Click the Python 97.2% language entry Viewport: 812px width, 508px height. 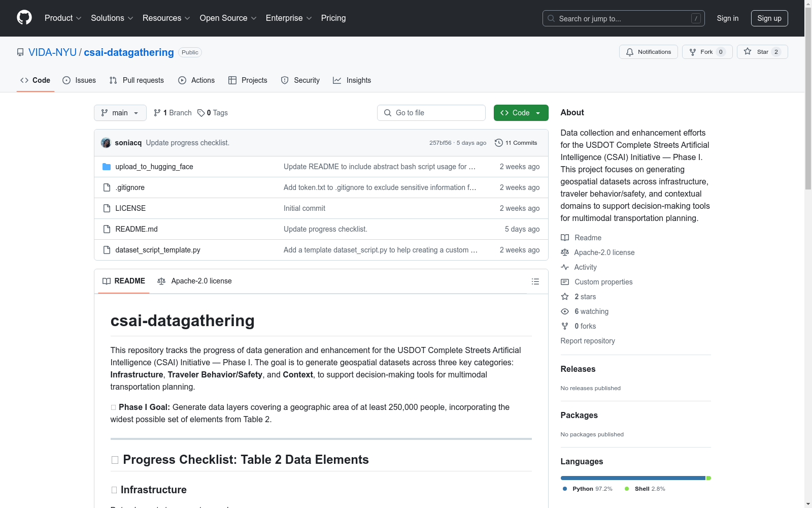tap(588, 489)
